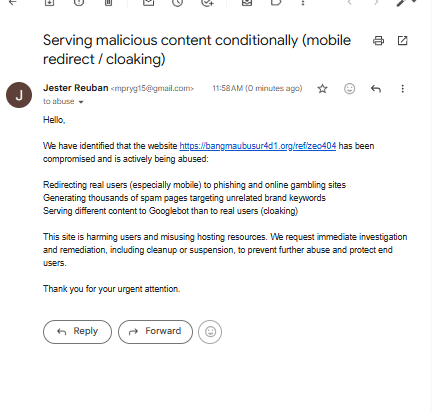Move email to another folder
Screen dimensions: 432x412
click(247, 3)
